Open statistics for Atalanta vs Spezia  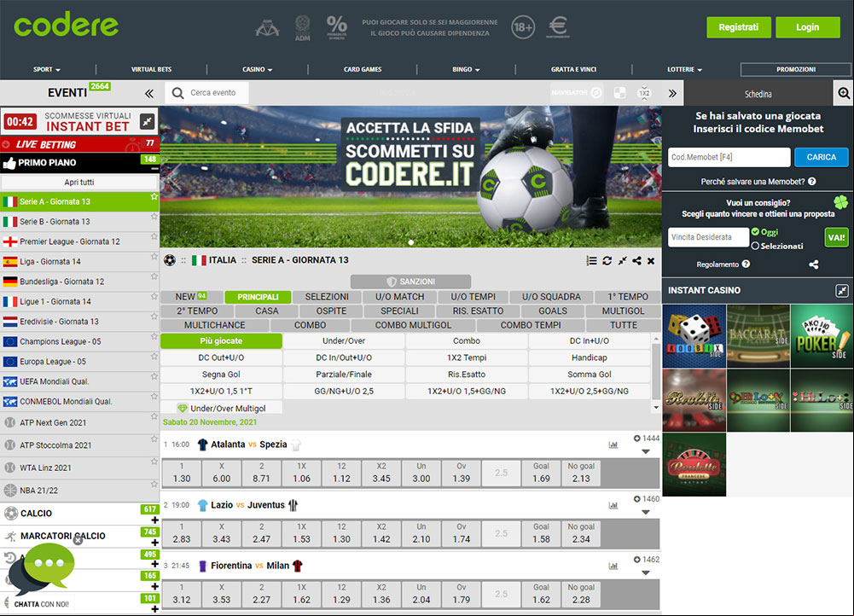point(613,445)
